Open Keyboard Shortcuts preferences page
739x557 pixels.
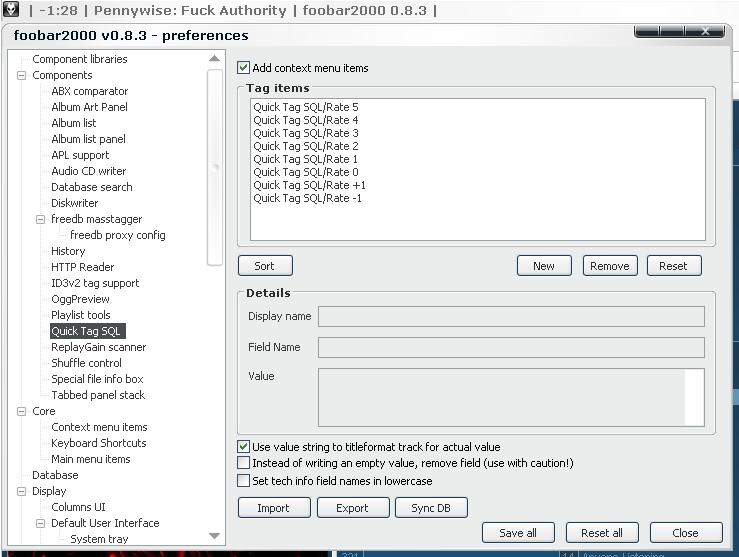[98, 443]
